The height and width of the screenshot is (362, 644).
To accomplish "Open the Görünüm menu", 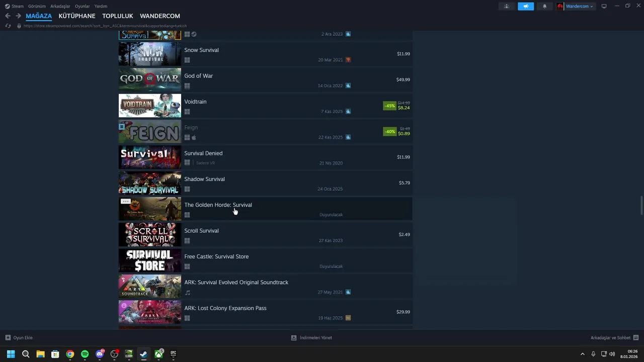I will coord(37,6).
